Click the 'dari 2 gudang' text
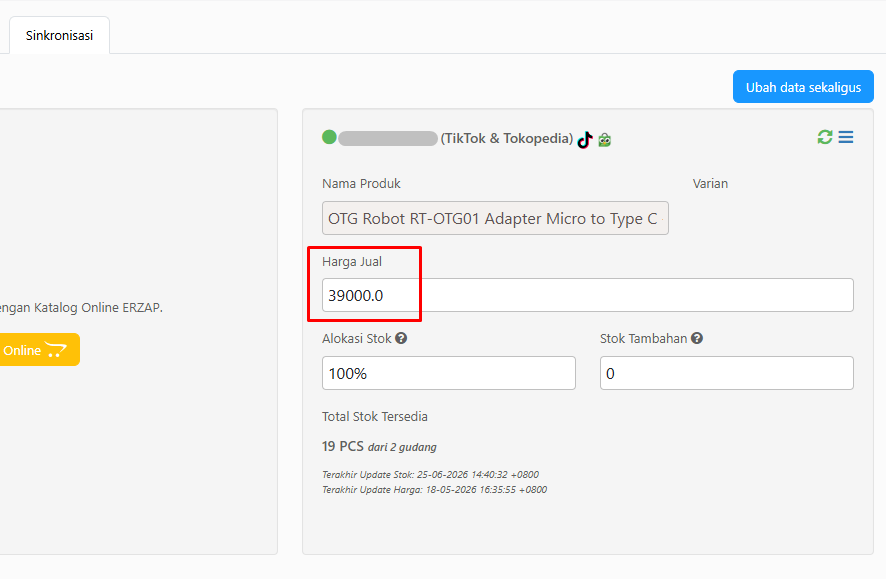886x579 pixels. click(x=402, y=447)
